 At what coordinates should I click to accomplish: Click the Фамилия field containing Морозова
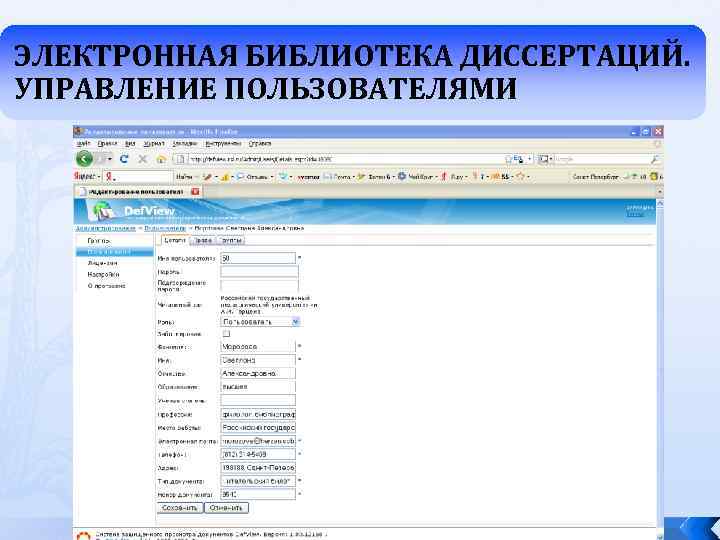click(x=258, y=347)
